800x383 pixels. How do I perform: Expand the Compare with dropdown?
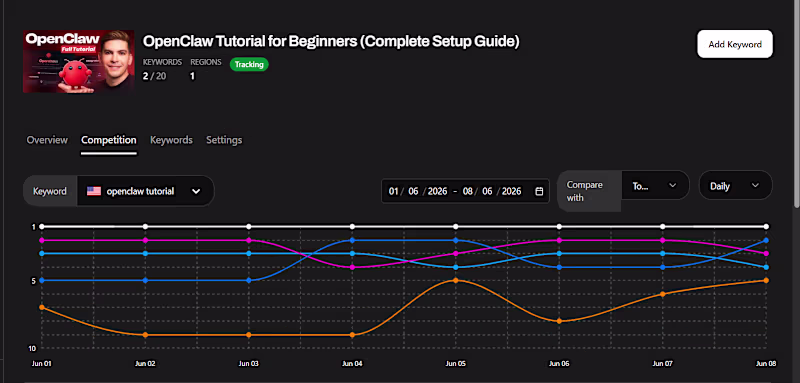pos(655,186)
